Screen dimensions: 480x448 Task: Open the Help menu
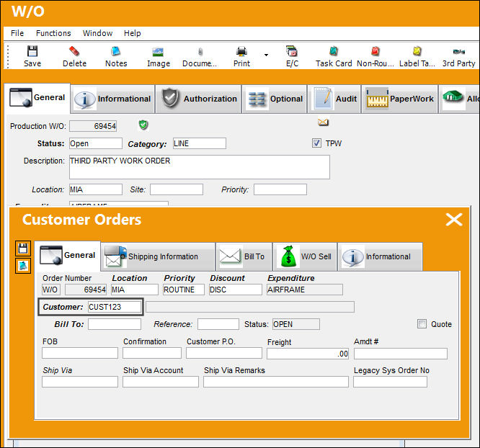coord(132,33)
